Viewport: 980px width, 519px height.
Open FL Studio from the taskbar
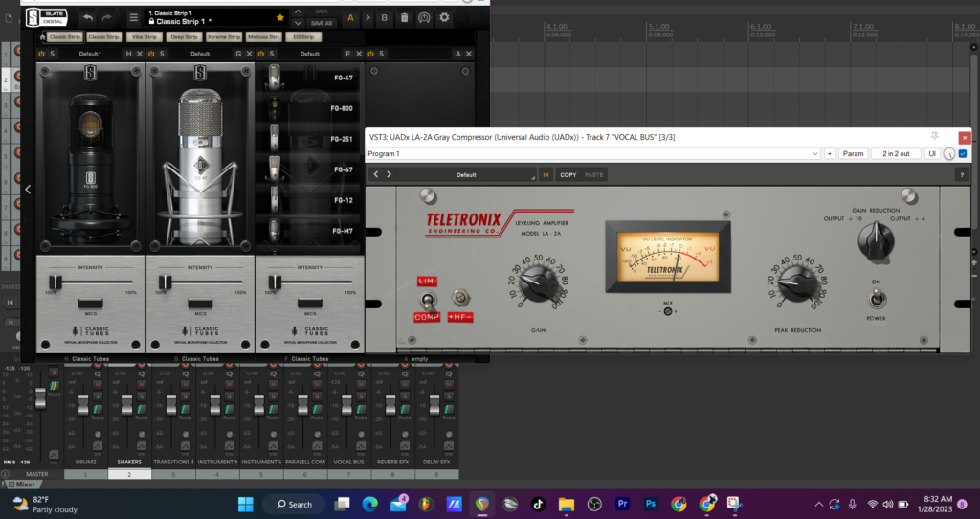click(x=426, y=504)
